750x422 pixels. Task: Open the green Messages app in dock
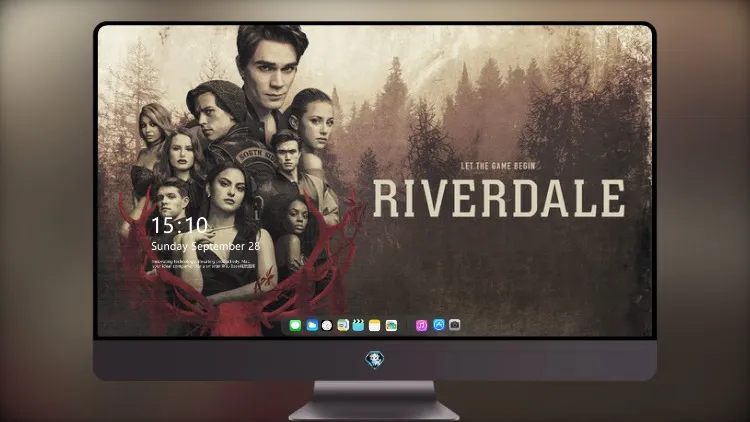pyautogui.click(x=295, y=325)
